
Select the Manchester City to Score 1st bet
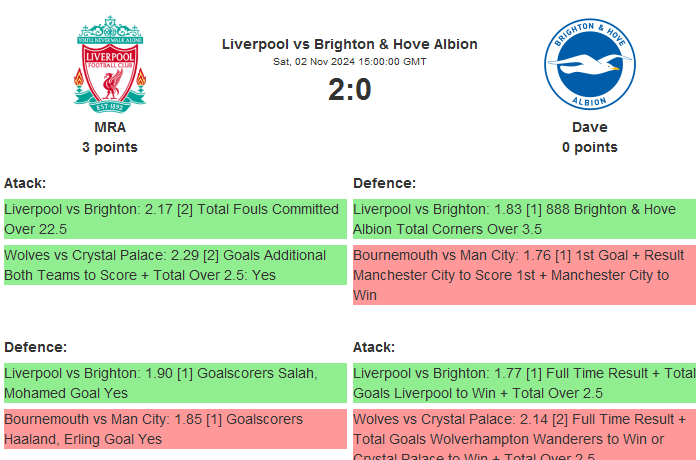pyautogui.click(x=524, y=275)
